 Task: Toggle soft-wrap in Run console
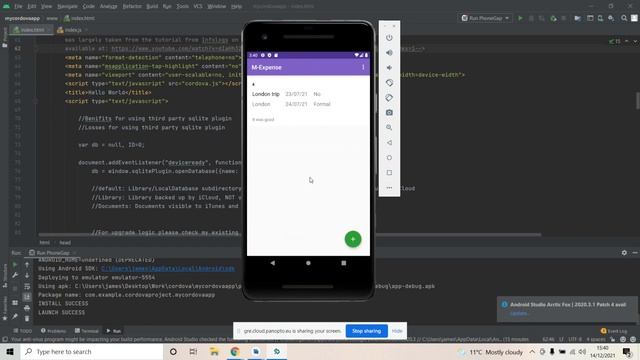click(x=27, y=287)
